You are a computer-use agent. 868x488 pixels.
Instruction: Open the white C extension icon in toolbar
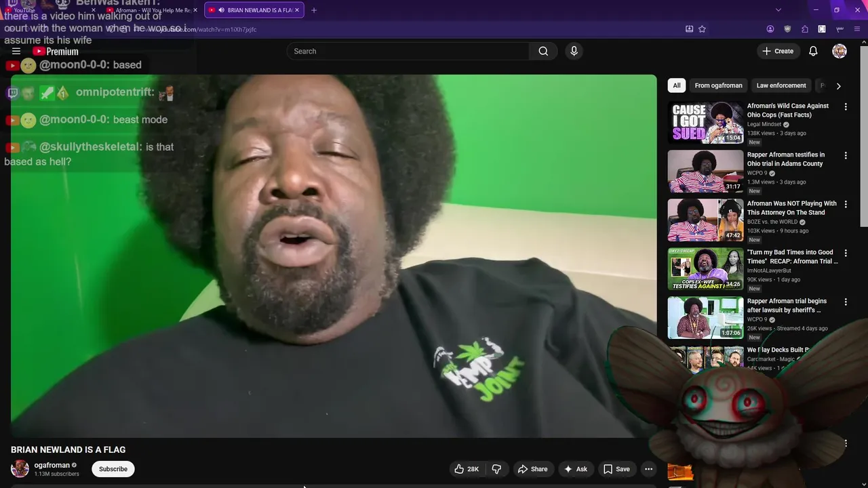(822, 29)
